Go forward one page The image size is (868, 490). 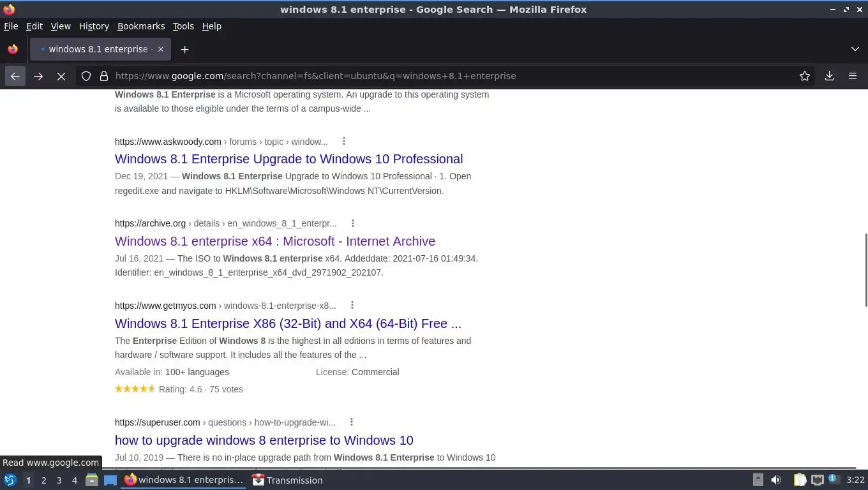[x=38, y=76]
